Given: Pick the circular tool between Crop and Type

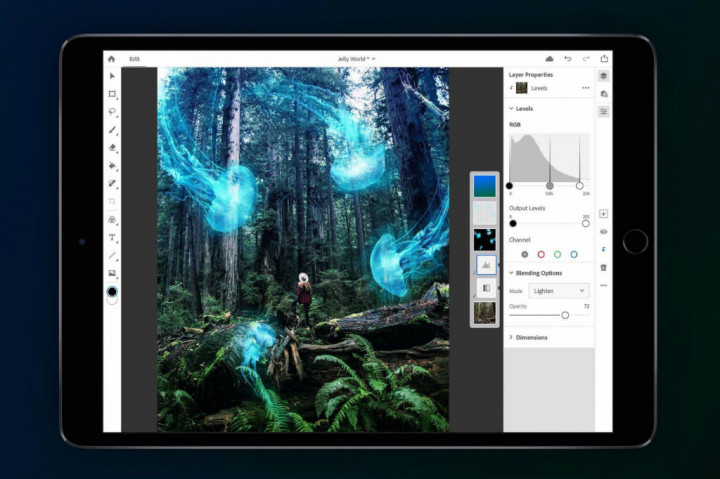Looking at the screenshot, I should [112, 220].
